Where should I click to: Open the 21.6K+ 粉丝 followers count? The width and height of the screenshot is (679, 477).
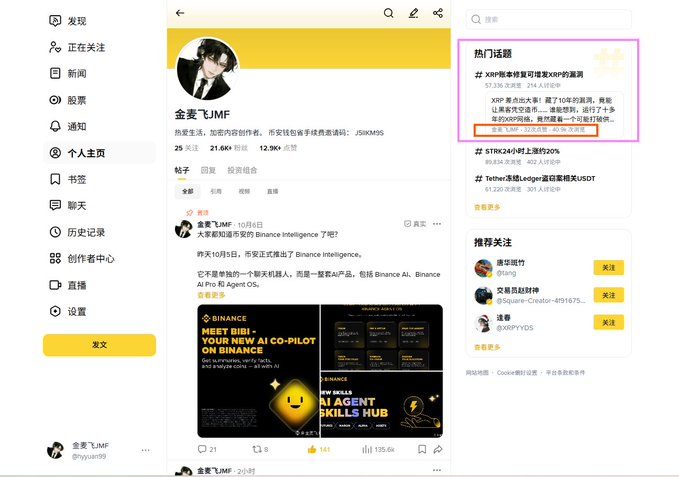tap(229, 148)
